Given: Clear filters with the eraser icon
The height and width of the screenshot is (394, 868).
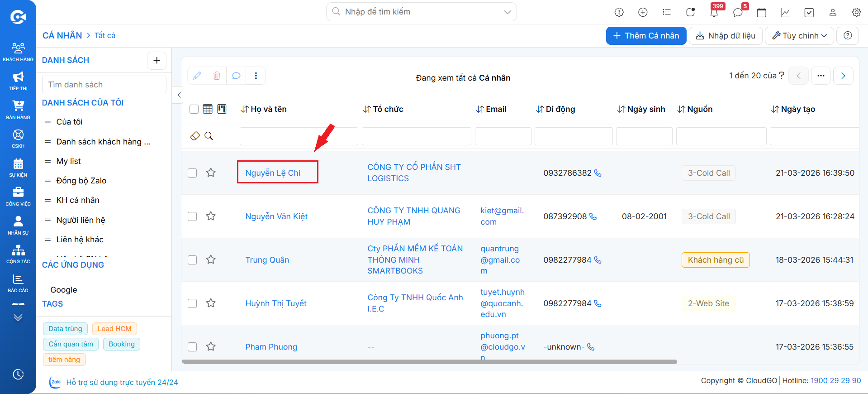Looking at the screenshot, I should pyautogui.click(x=195, y=136).
